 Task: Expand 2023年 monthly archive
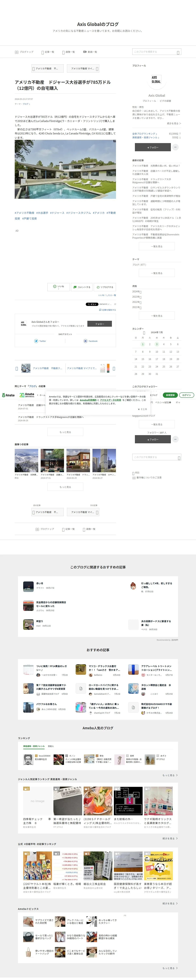(137, 297)
